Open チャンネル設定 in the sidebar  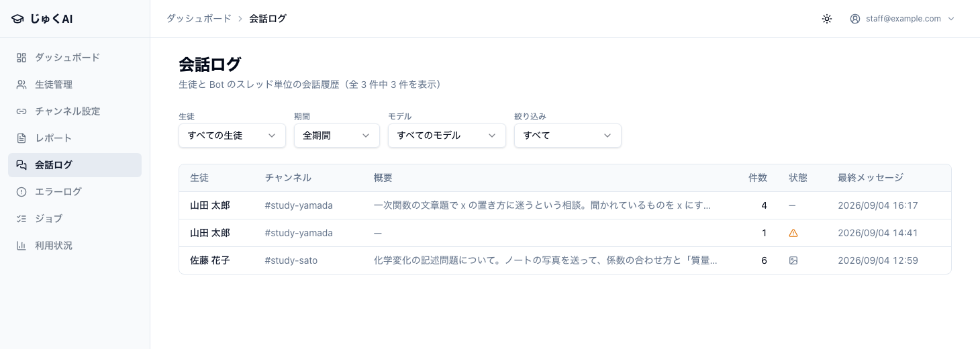(x=75, y=111)
